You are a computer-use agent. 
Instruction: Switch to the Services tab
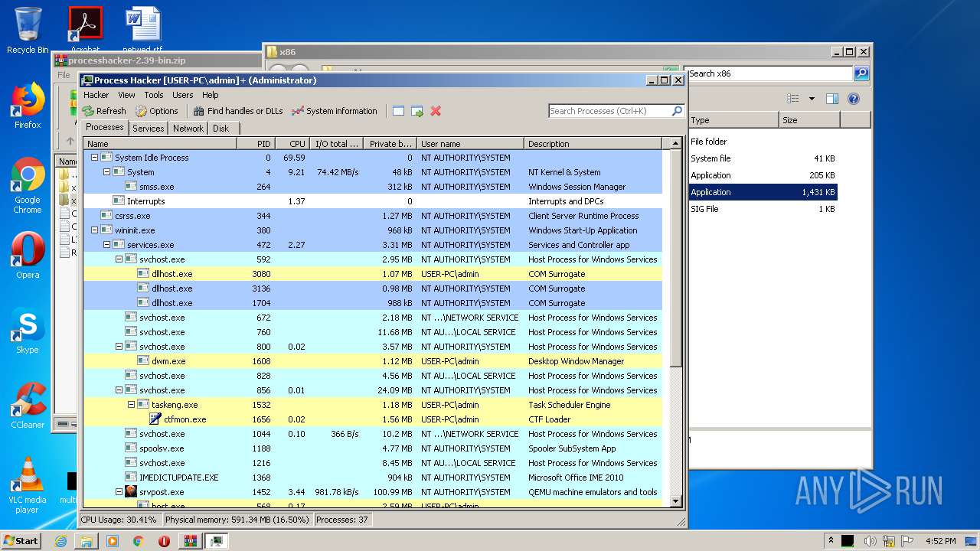point(148,129)
